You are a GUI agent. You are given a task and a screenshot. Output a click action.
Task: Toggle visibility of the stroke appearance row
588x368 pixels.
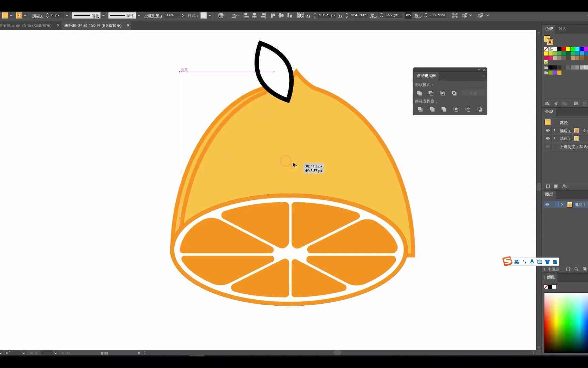[x=548, y=131]
